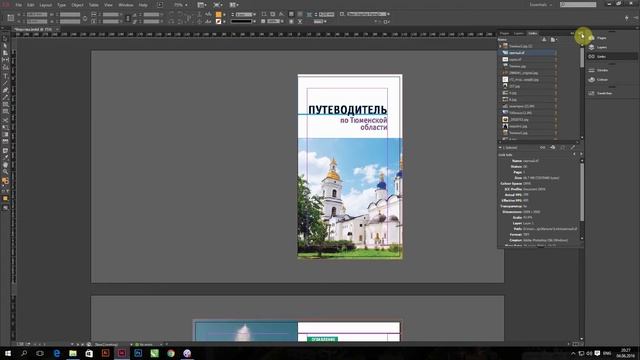The image size is (640, 360).
Task: Click the search field in the application bar
Action: (x=578, y=4)
